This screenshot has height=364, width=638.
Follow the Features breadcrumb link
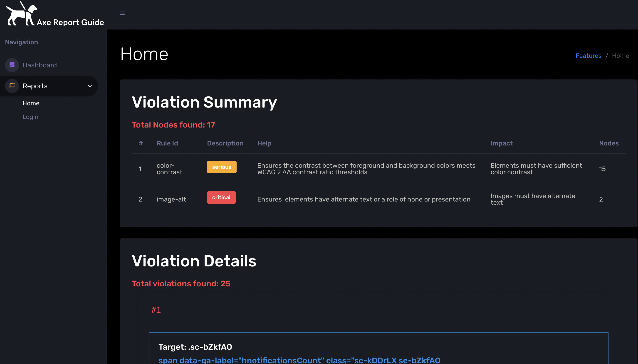(x=588, y=56)
